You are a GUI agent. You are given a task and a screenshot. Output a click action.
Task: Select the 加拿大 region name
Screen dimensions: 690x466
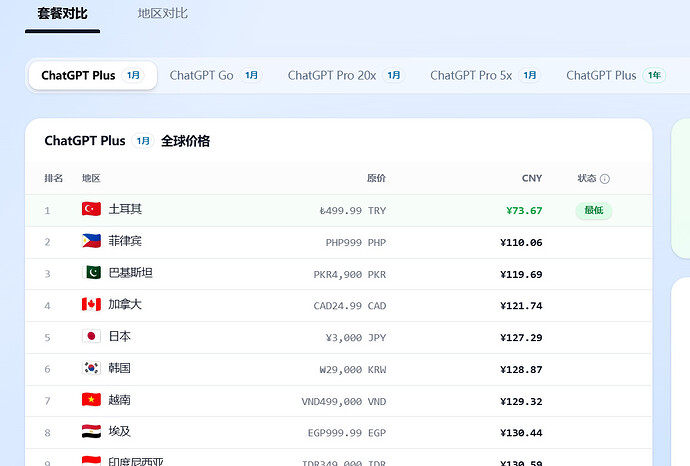[x=125, y=304]
